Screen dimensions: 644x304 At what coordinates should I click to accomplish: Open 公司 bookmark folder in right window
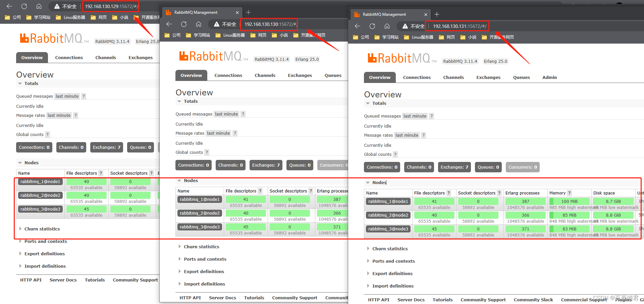click(x=361, y=37)
